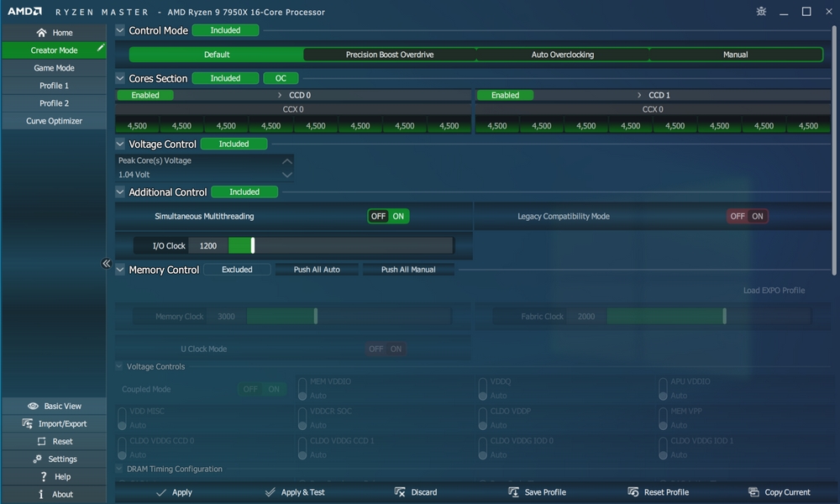Click the Home house icon in sidebar

coord(41,33)
